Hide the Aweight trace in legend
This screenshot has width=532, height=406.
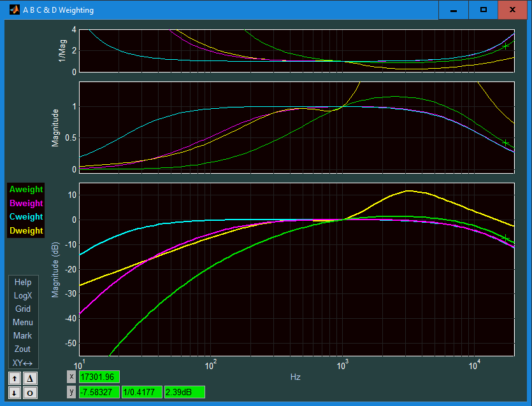[x=26, y=190]
